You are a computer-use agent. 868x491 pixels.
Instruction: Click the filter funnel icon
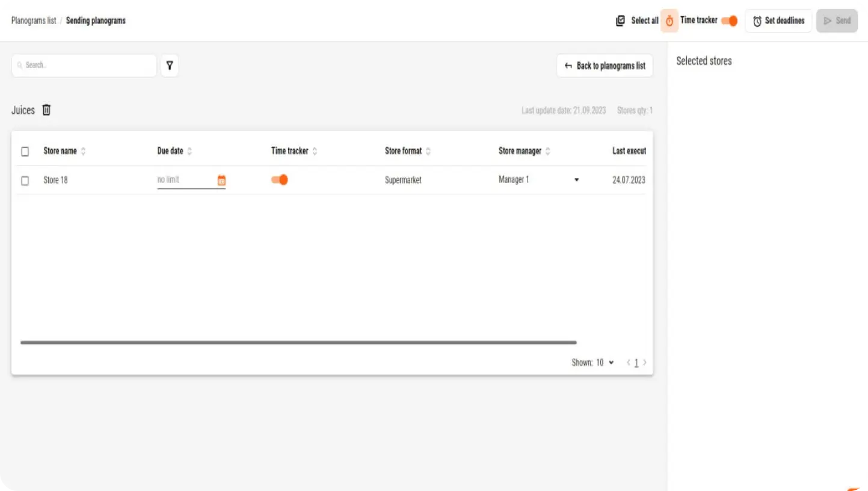(x=170, y=66)
